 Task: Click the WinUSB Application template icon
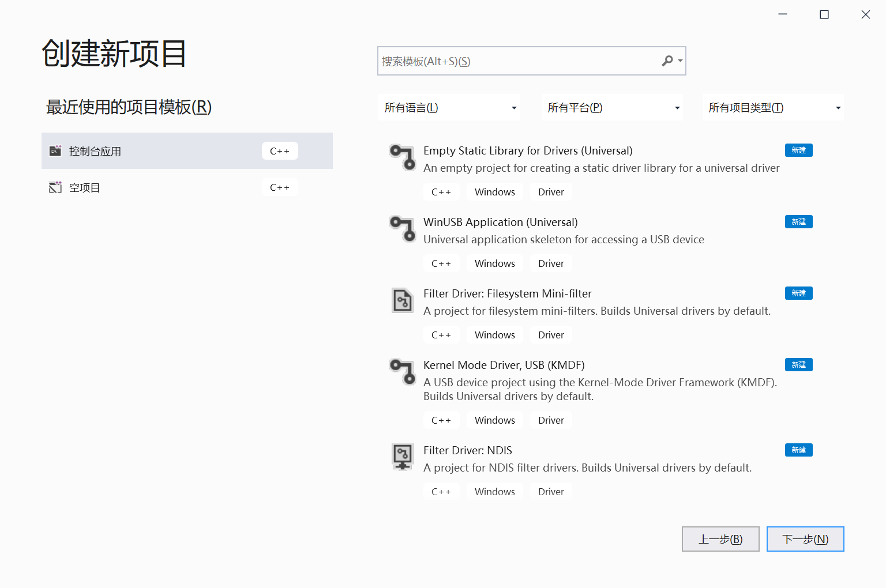click(403, 229)
